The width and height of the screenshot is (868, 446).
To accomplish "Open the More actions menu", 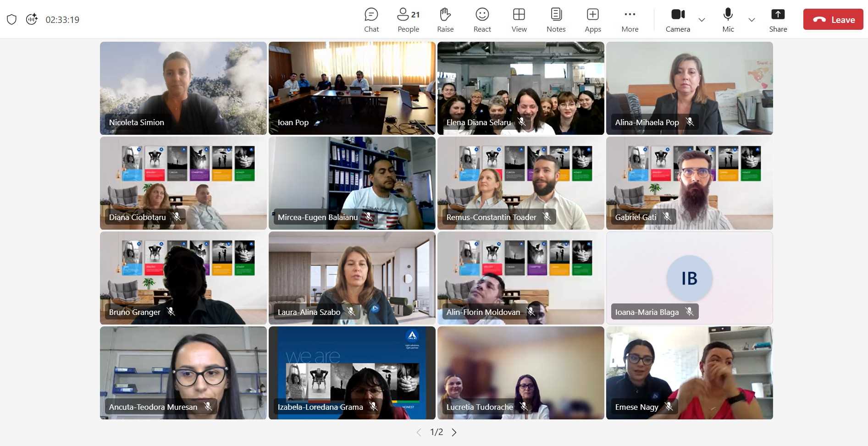I will coord(630,20).
